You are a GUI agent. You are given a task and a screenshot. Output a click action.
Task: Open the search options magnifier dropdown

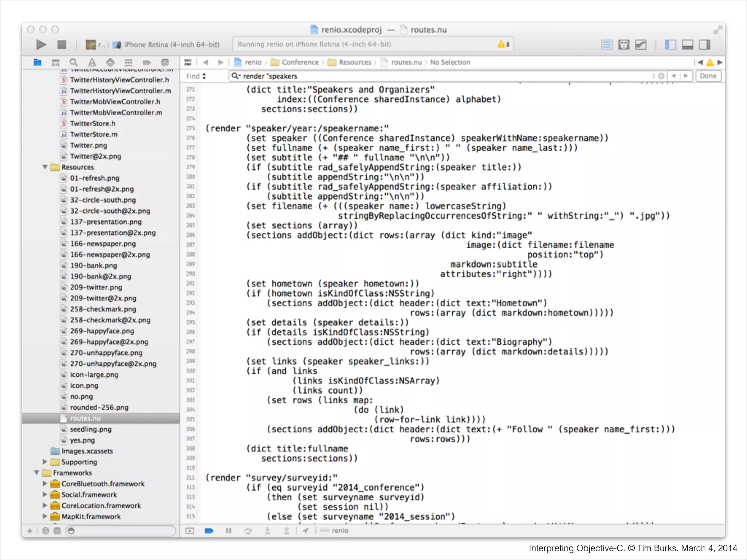pyautogui.click(x=236, y=76)
